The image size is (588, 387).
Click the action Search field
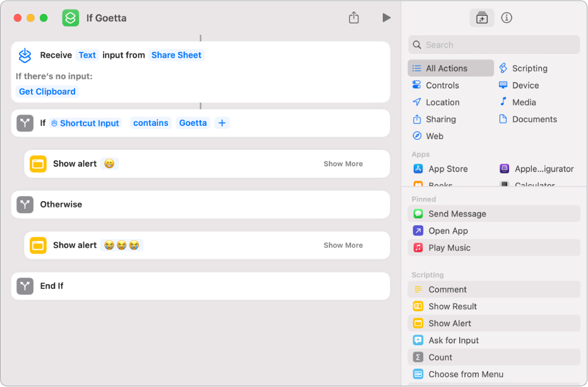494,45
